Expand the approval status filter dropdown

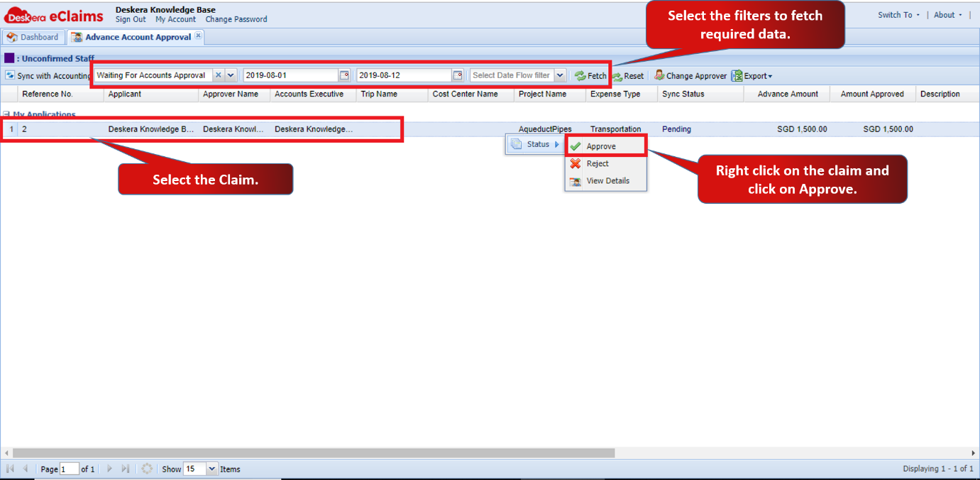coord(231,75)
